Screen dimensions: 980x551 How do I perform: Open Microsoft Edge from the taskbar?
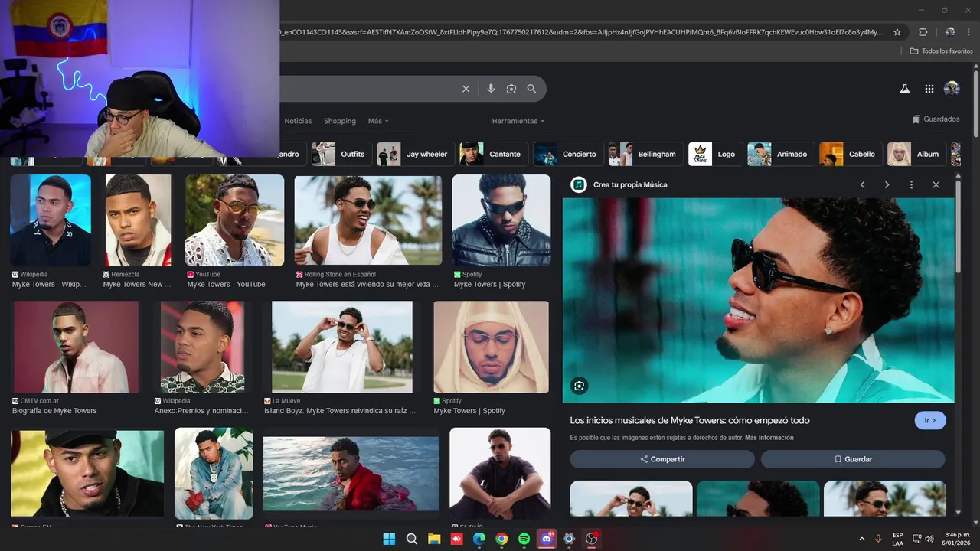479,539
